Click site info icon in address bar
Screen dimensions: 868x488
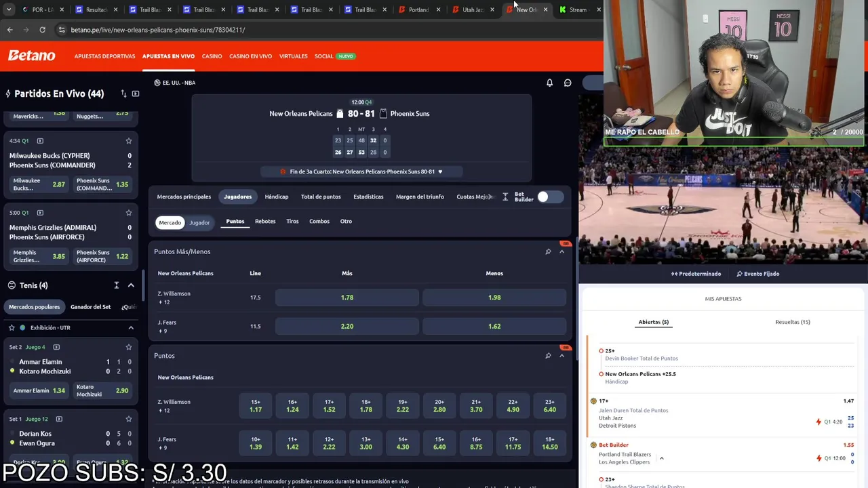click(62, 30)
